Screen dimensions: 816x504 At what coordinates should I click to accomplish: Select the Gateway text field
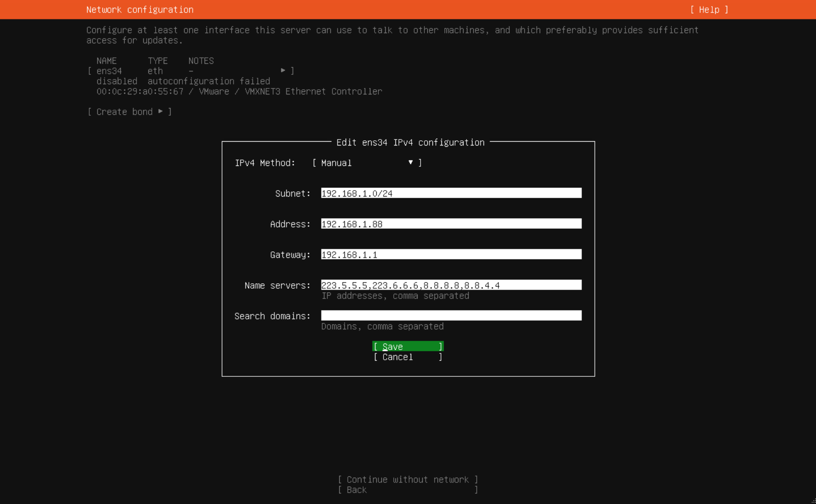click(451, 255)
